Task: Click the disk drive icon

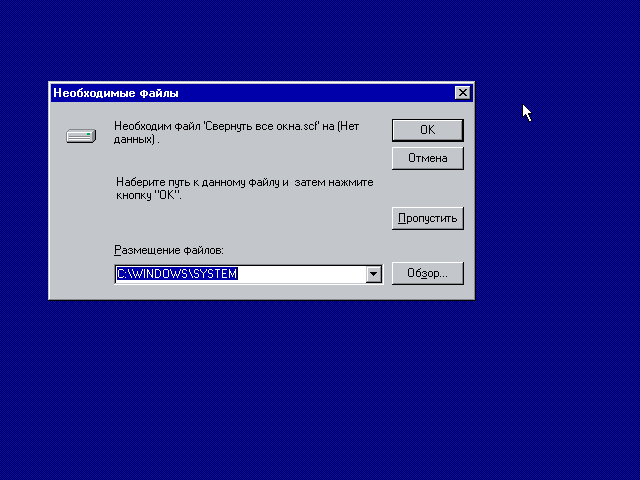Action: (81, 136)
